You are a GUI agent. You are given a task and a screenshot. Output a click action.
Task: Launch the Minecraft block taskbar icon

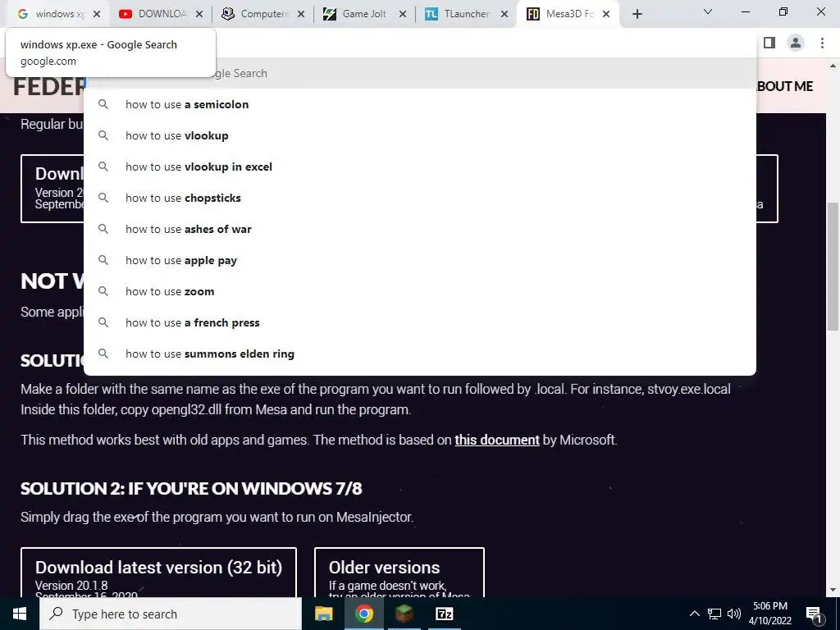404,614
